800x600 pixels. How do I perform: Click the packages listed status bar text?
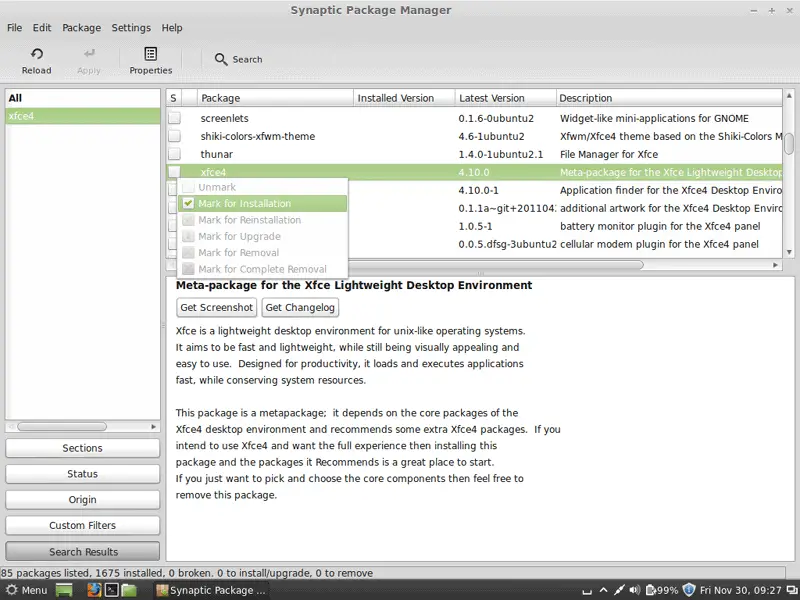[187, 573]
